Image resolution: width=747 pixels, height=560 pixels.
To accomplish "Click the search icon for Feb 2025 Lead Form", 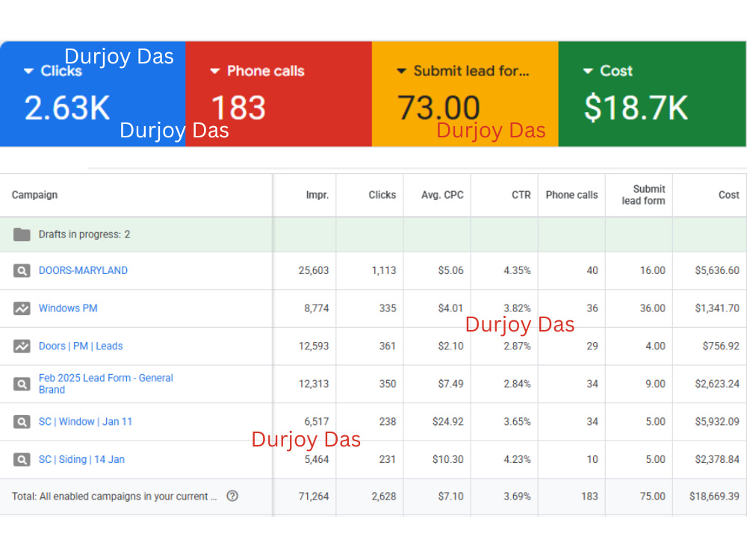I will click(22, 384).
